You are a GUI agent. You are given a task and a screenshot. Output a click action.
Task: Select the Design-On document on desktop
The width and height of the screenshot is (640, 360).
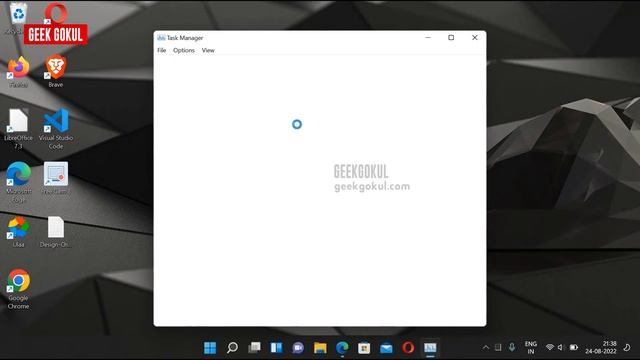[56, 232]
